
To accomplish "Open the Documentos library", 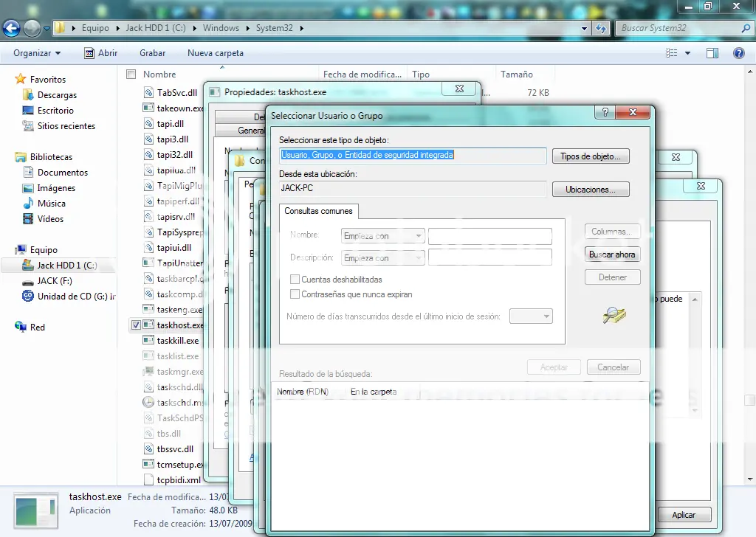I will 63,172.
